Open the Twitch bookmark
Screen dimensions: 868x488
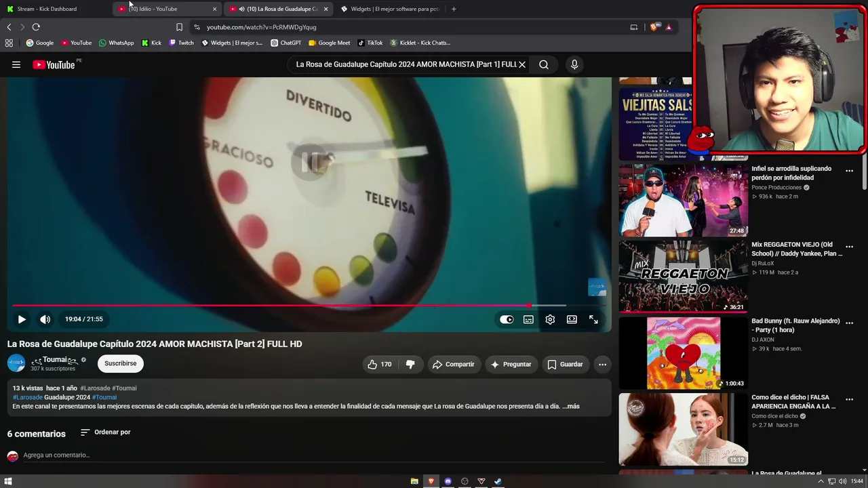[x=182, y=43]
